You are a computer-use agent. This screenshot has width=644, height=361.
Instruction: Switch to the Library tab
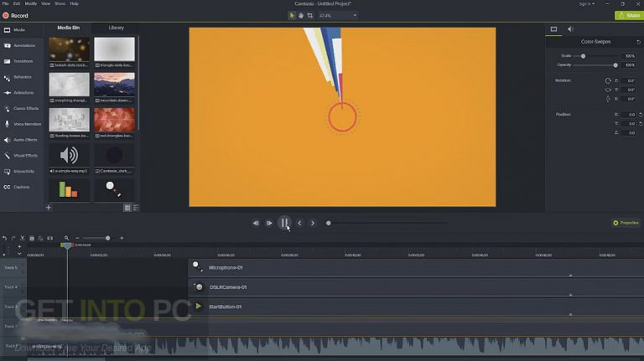(x=116, y=28)
